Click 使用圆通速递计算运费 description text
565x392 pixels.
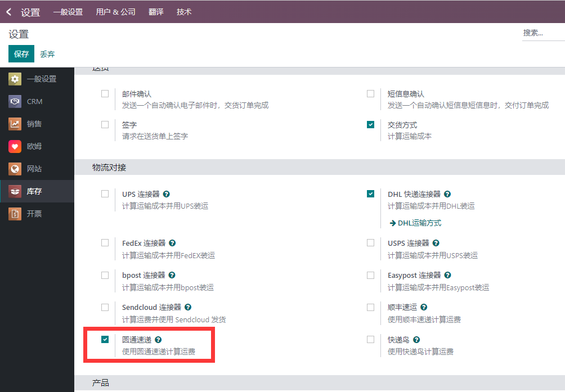point(159,352)
